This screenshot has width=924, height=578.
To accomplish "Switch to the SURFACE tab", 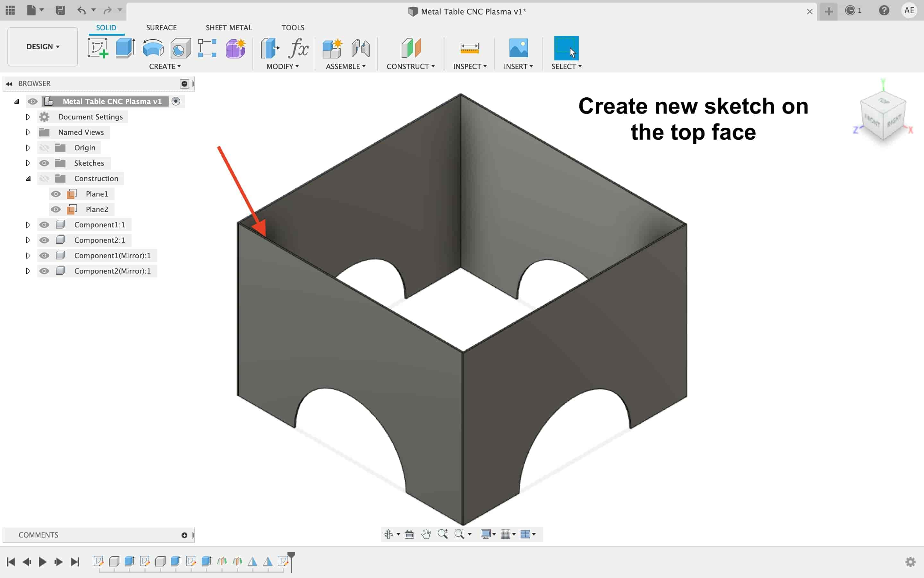I will coord(161,28).
